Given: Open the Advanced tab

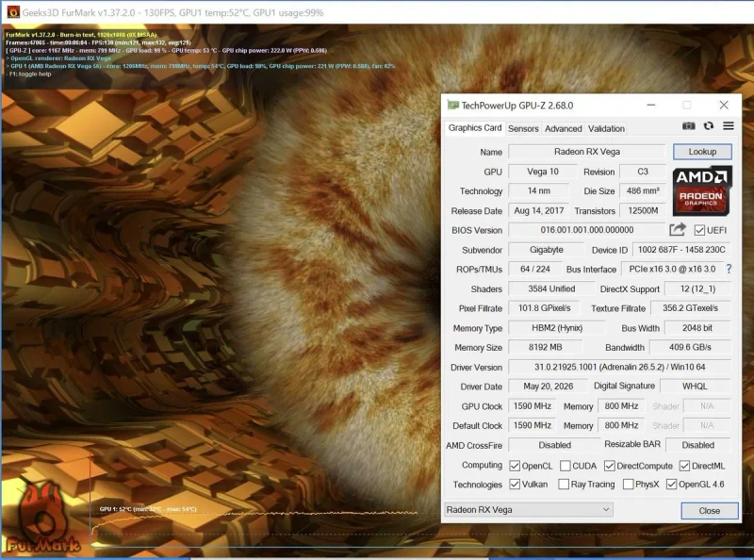Looking at the screenshot, I should [x=563, y=128].
